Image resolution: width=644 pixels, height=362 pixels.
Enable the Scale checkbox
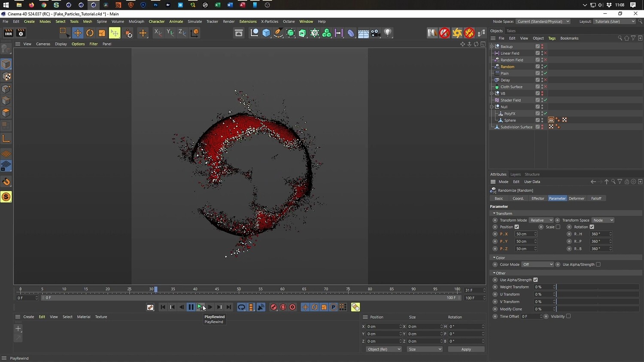tap(558, 227)
